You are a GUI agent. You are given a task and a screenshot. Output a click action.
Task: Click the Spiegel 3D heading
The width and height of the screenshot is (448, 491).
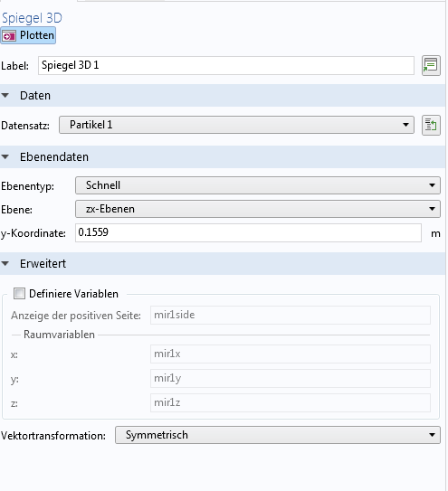click(x=32, y=18)
